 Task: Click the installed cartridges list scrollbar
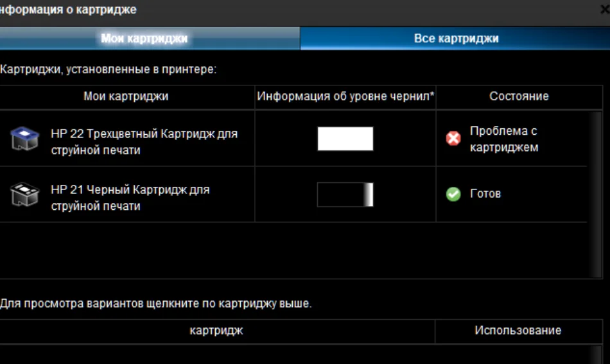click(595, 194)
